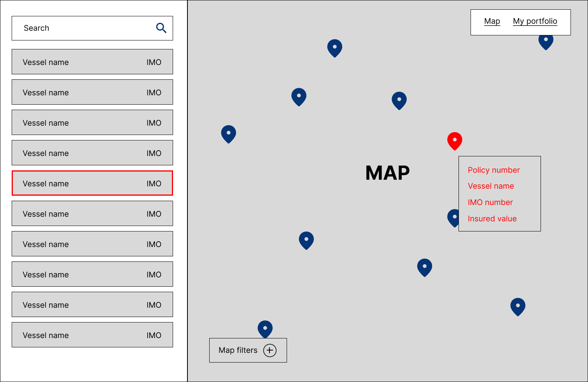
Task: Click the leftmost blue map pin
Action: pyautogui.click(x=228, y=134)
